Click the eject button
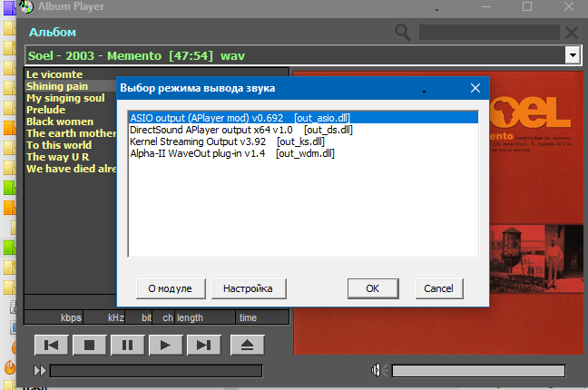Viewport: 588px width, 390px height. [x=247, y=345]
